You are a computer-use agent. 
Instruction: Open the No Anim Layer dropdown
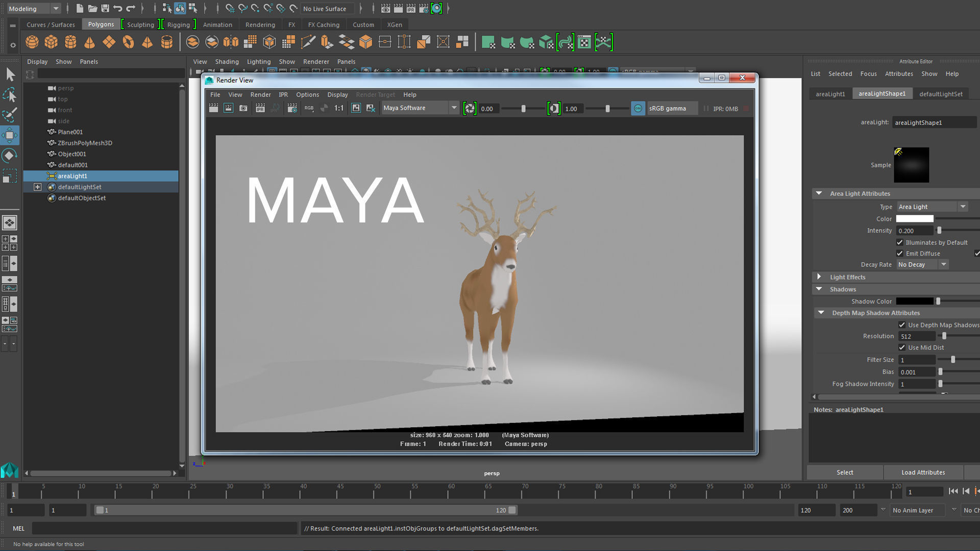923,510
